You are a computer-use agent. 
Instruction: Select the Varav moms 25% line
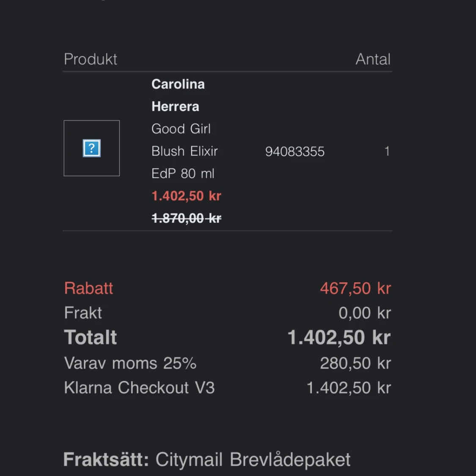(x=227, y=363)
